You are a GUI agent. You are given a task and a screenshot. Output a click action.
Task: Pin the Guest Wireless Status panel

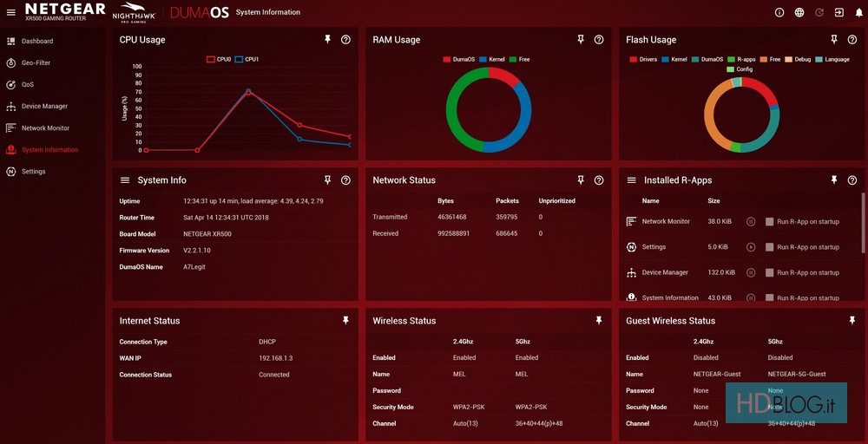pyautogui.click(x=852, y=320)
